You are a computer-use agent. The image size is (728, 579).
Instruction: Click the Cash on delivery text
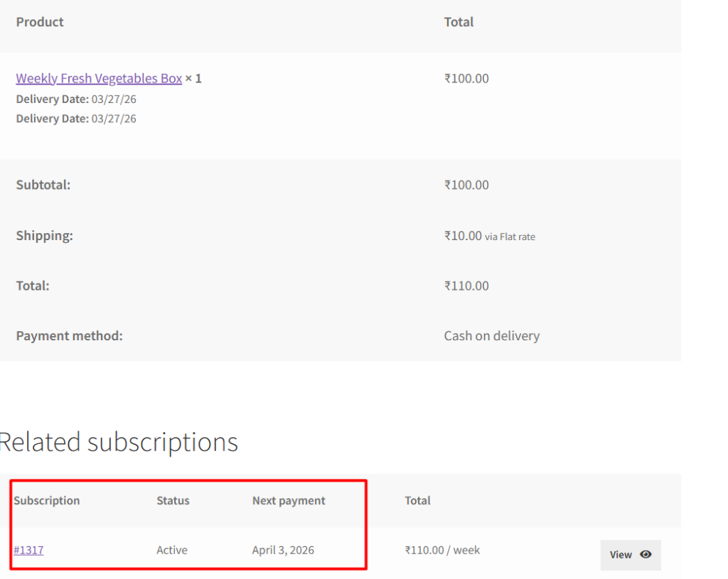click(x=491, y=335)
